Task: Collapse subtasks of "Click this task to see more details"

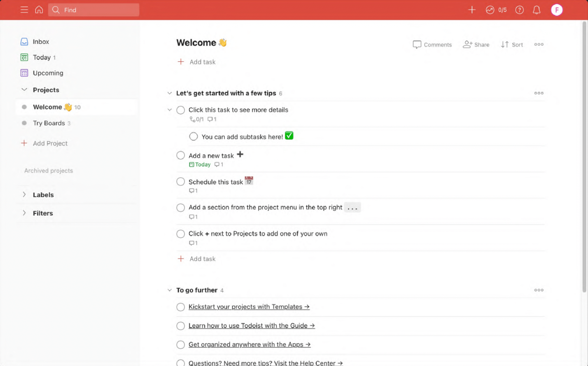Action: [x=169, y=110]
